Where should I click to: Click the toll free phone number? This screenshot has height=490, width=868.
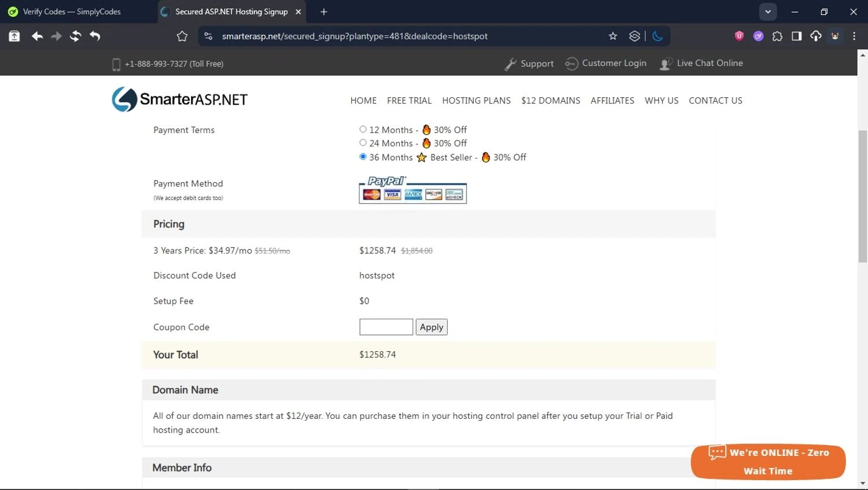coord(174,64)
